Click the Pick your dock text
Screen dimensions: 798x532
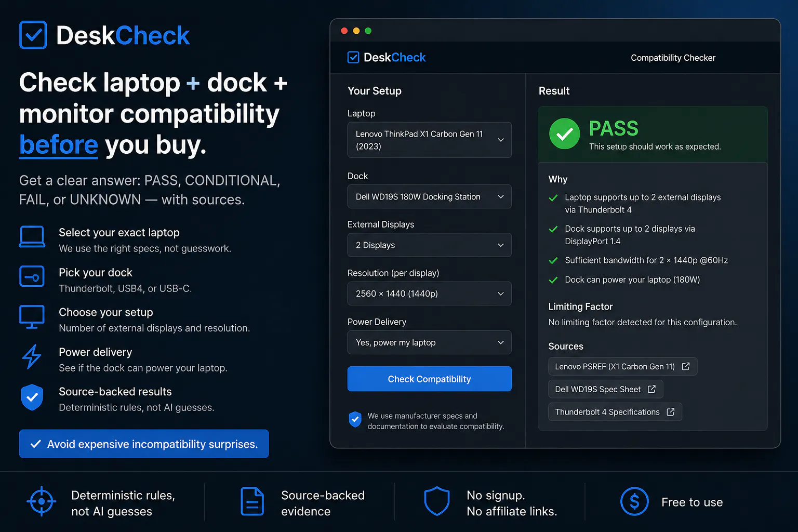tap(96, 273)
